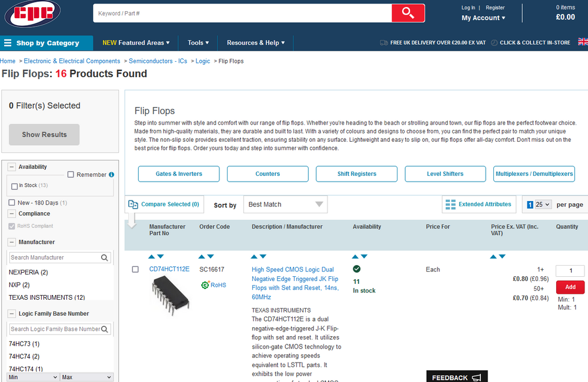Sort Availability ascending arrow
The image size is (588, 382).
[x=355, y=257]
